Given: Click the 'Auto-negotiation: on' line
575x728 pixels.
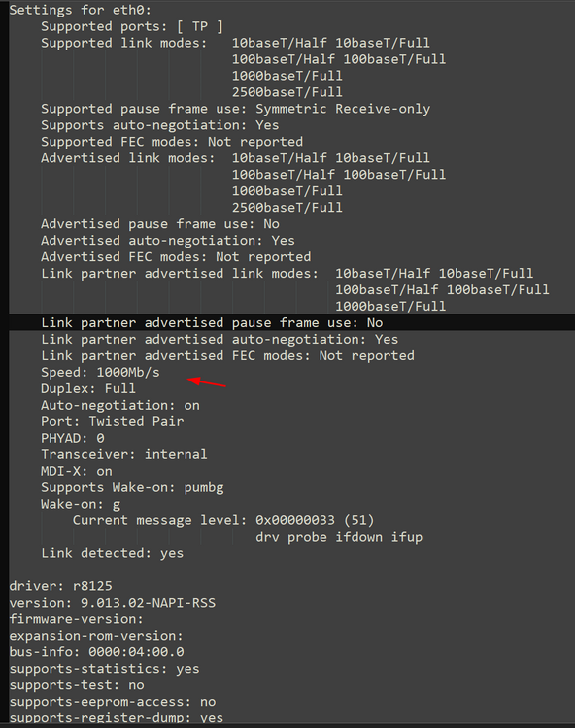Looking at the screenshot, I should pyautogui.click(x=120, y=405).
